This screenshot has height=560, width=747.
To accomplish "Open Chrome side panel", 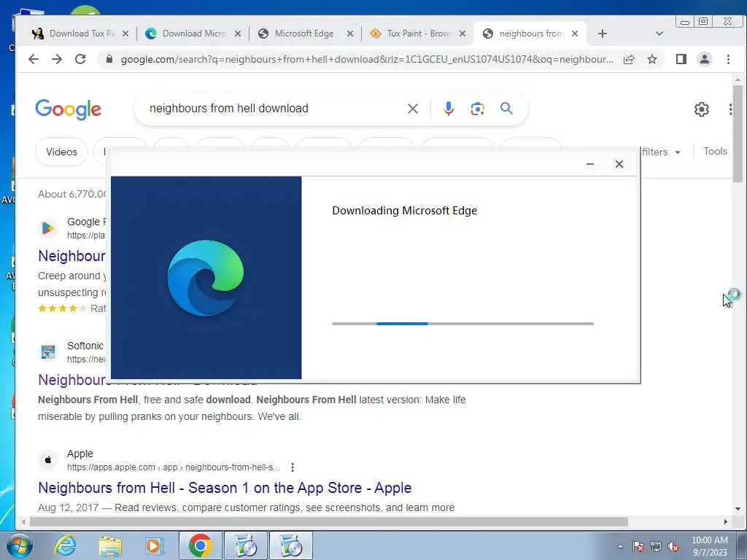I will coord(681,59).
